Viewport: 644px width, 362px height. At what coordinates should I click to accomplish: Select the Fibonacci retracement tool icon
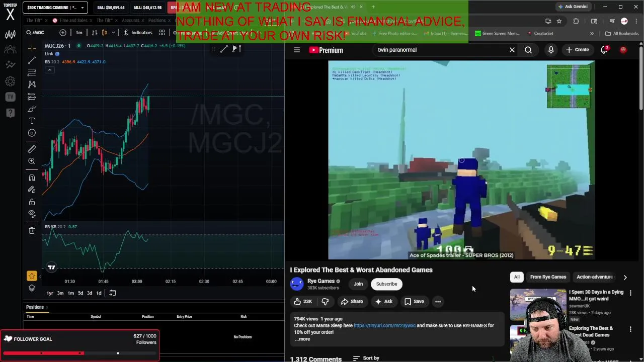pyautogui.click(x=32, y=72)
